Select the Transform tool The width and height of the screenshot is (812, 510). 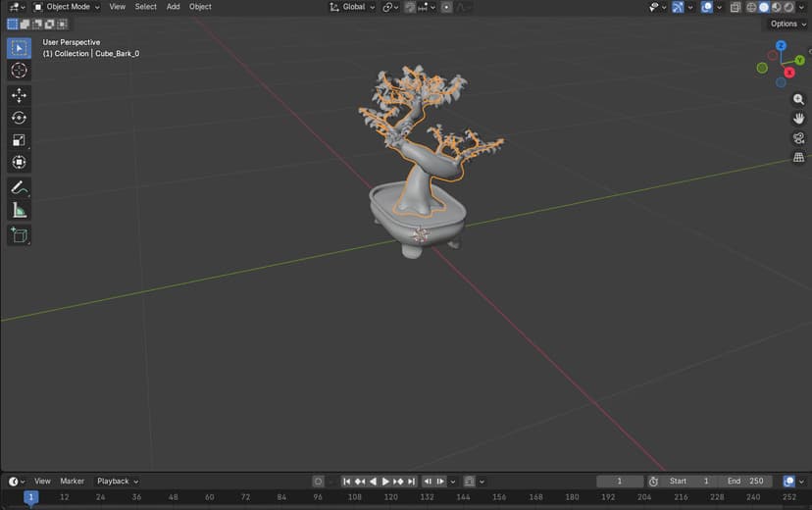(19, 162)
